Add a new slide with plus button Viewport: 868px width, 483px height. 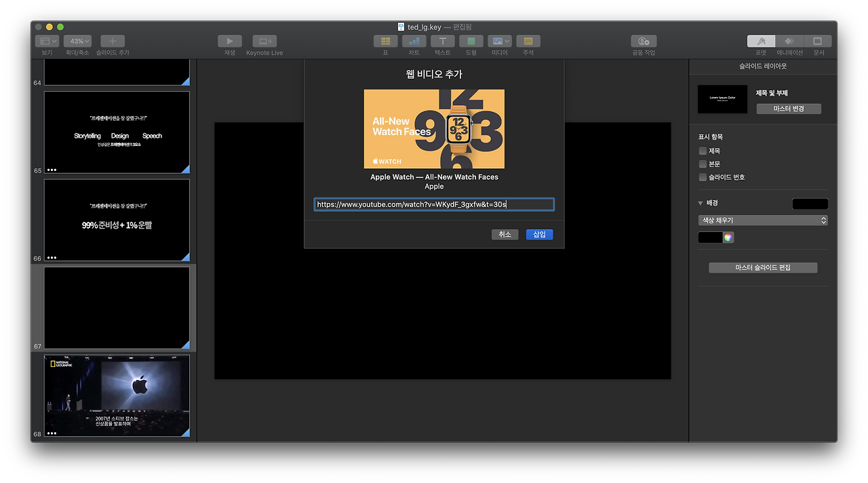pyautogui.click(x=113, y=41)
